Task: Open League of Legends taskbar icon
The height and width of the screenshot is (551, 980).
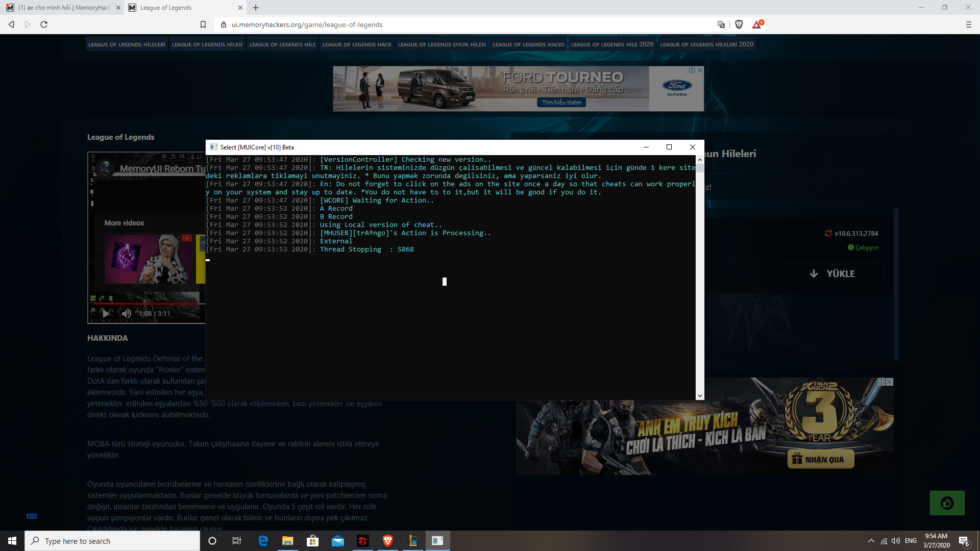Action: 412,541
